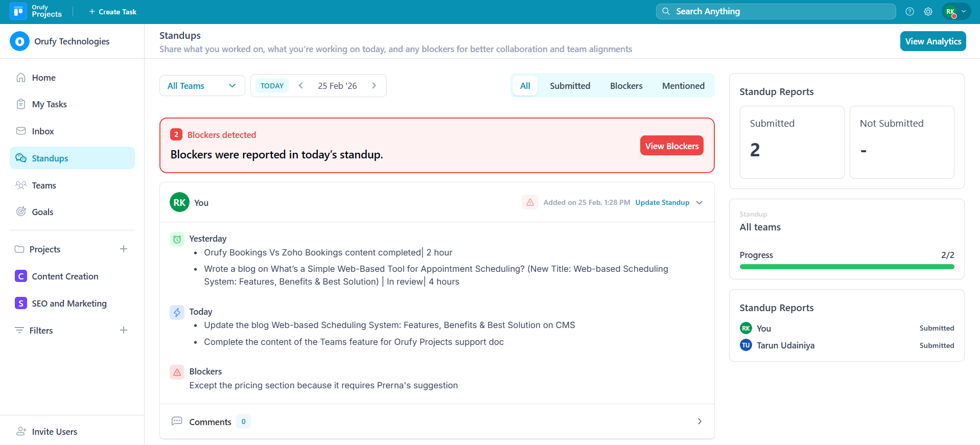
Task: Click the help question mark icon
Action: click(909, 11)
